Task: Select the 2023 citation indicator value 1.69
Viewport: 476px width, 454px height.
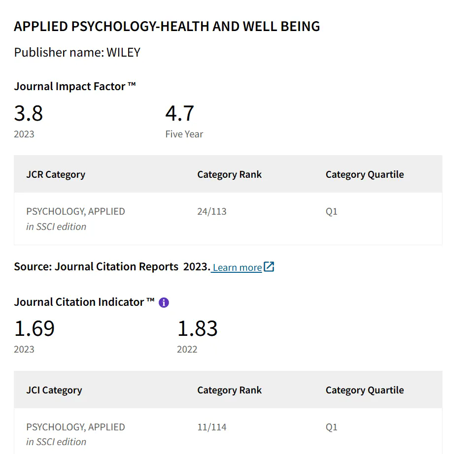Action: [34, 328]
